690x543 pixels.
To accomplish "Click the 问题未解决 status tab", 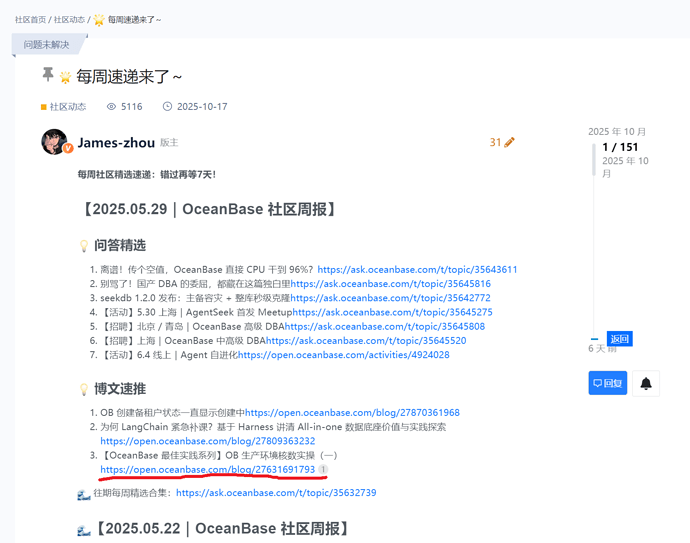I will [47, 44].
